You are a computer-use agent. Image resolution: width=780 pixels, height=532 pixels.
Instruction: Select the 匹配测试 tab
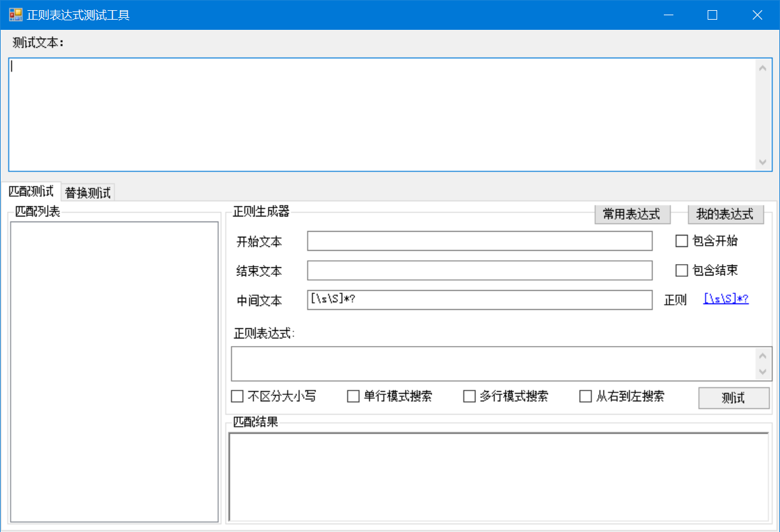coord(30,192)
